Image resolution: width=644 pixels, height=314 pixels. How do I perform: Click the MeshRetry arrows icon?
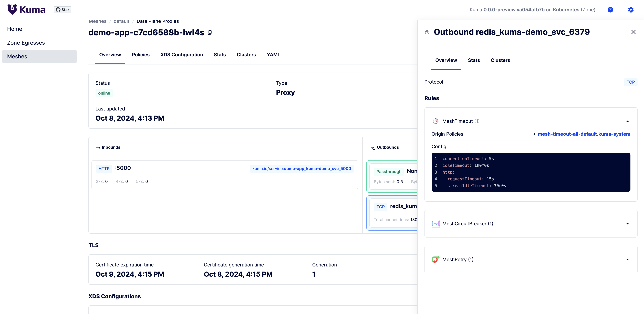click(x=435, y=259)
